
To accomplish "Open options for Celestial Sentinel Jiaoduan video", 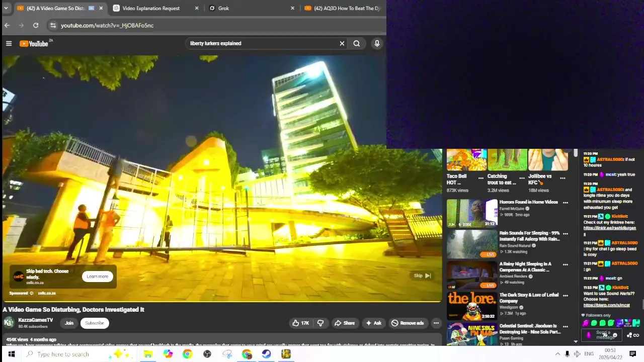I will tap(566, 327).
